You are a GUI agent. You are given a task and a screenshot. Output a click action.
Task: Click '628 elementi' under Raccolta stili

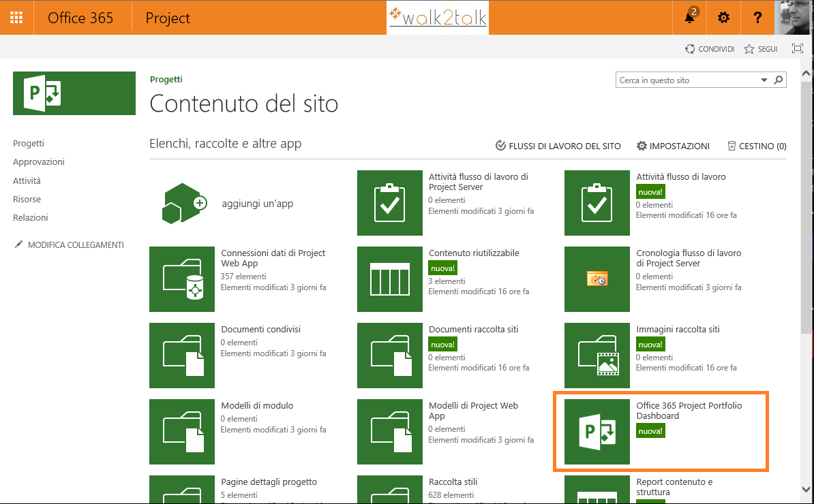coord(451,495)
